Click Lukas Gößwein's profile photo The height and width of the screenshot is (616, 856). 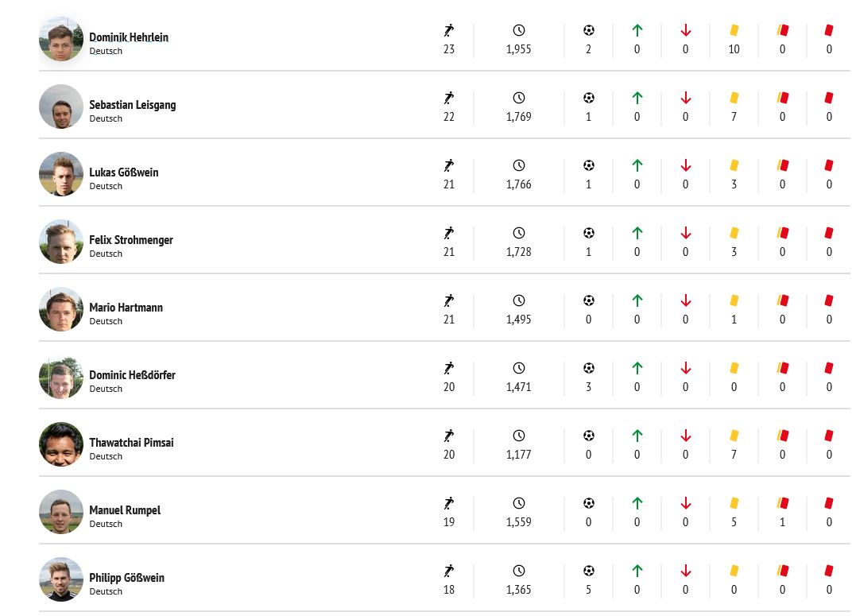point(61,173)
